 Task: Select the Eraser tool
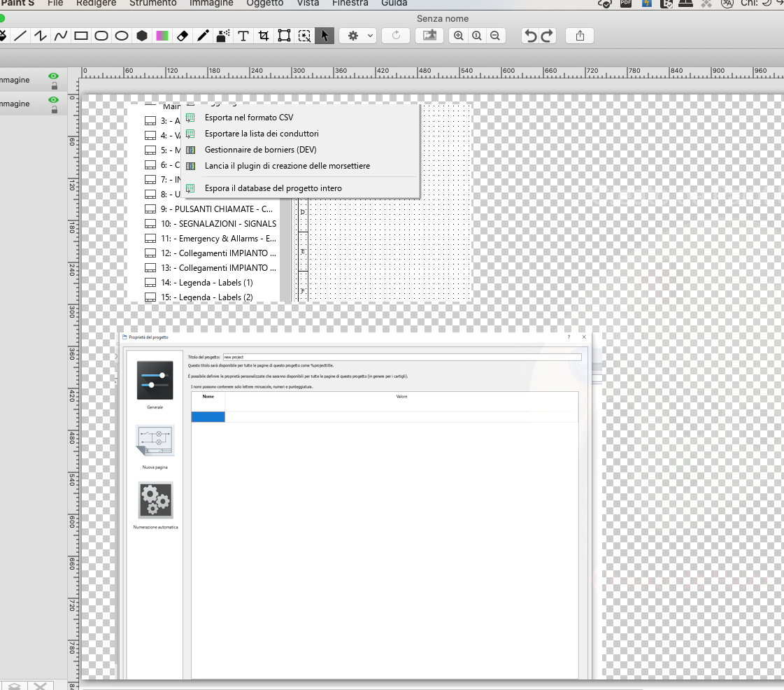click(183, 36)
